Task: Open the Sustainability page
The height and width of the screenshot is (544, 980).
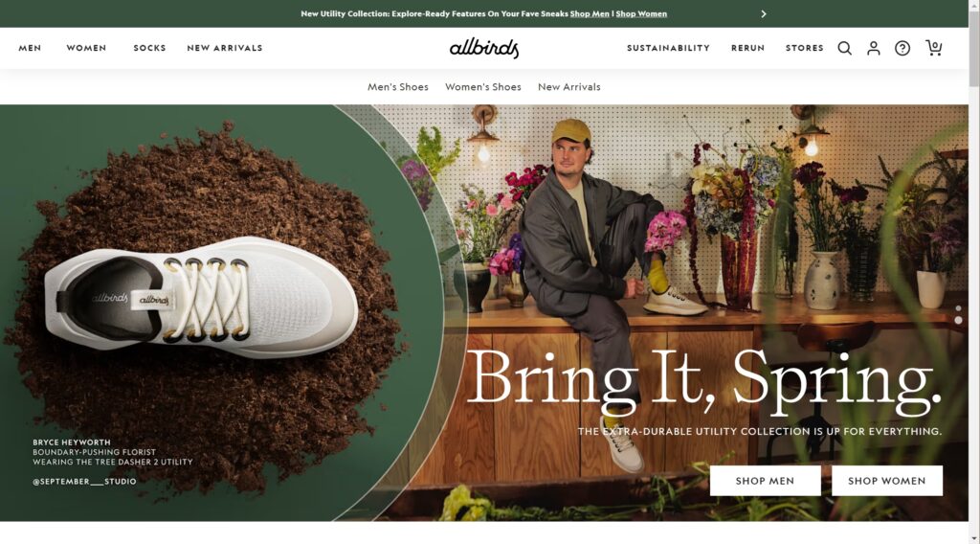Action: point(668,48)
